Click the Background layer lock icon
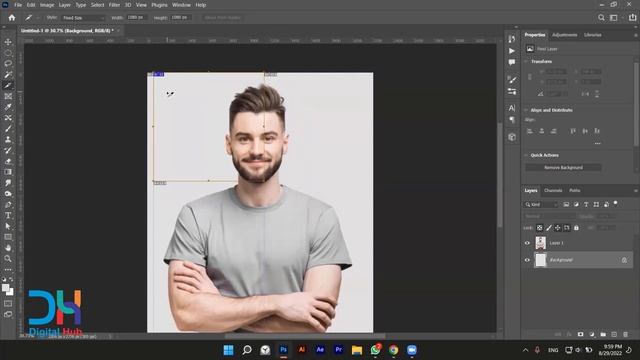This screenshot has width=640, height=360. (624, 260)
